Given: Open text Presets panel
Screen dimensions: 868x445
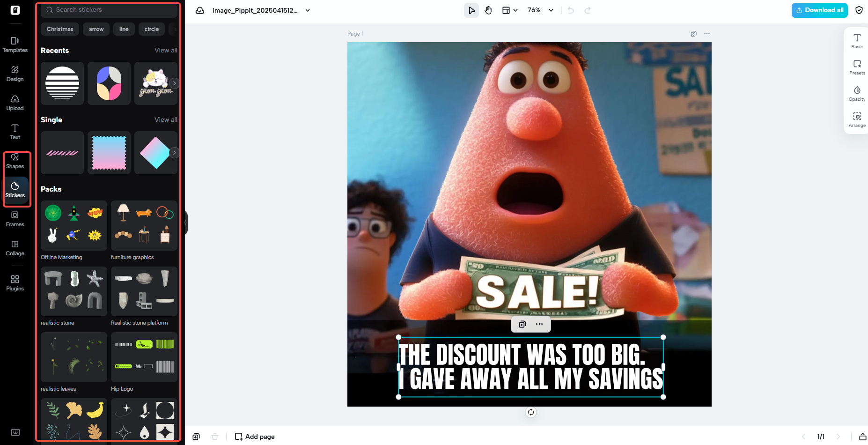Looking at the screenshot, I should pos(857,67).
